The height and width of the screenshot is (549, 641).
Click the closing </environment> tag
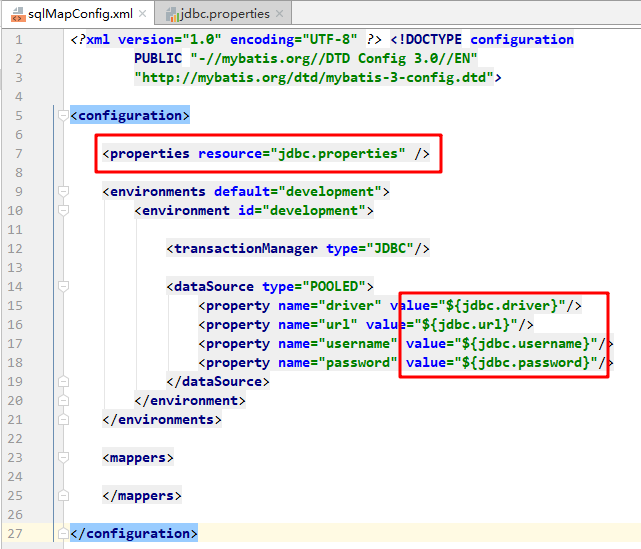pyautogui.click(x=190, y=401)
